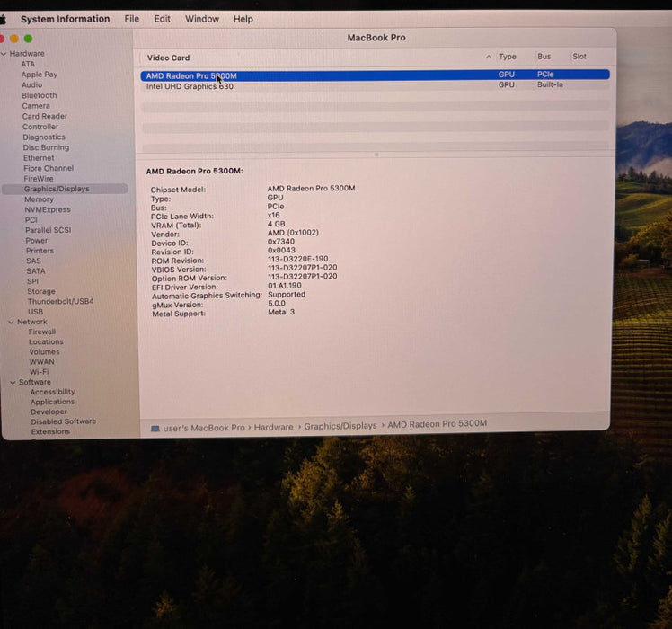
Task: Select Bluetooth in the sidebar
Action: (x=39, y=95)
